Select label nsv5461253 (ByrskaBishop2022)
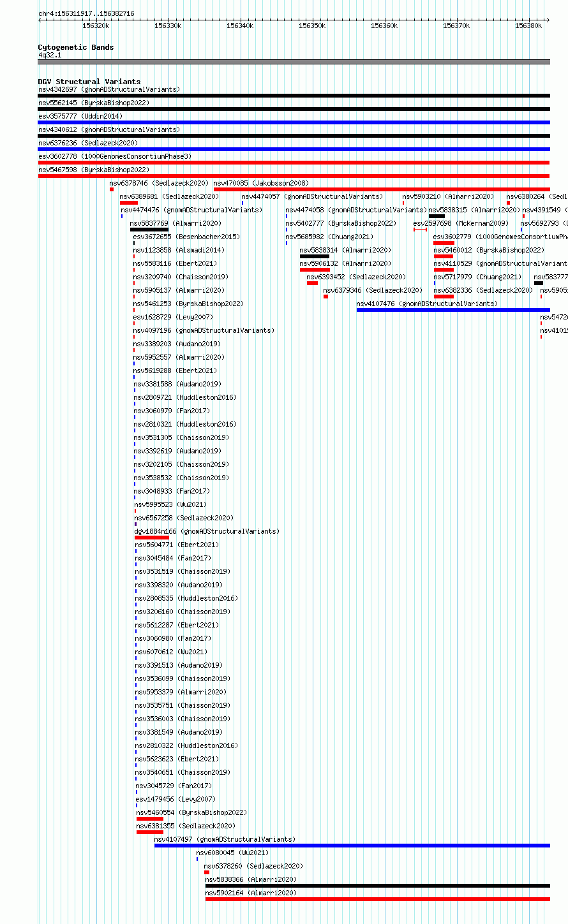The image size is (568, 924). click(188, 304)
